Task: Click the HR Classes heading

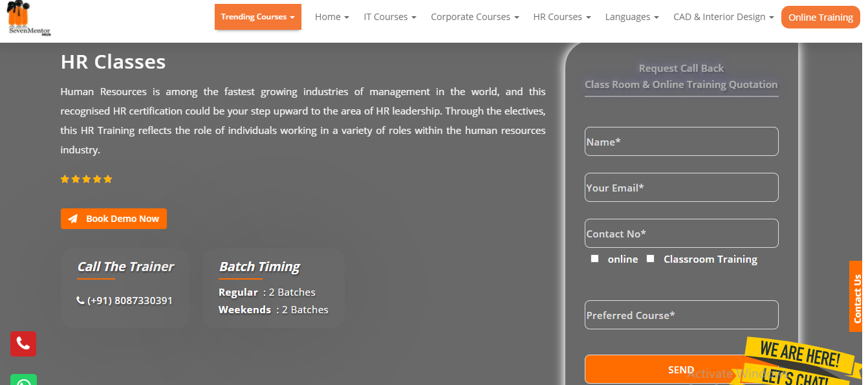Action: (x=113, y=61)
